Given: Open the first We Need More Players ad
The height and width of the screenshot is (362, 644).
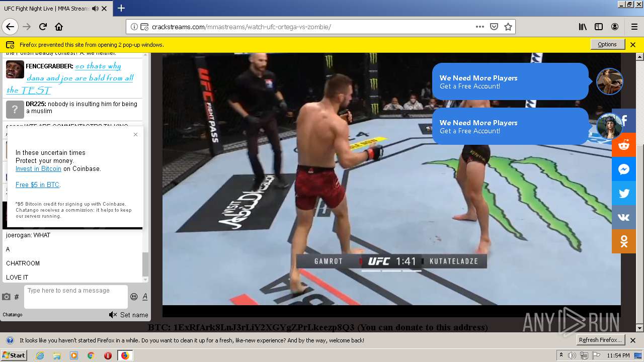Looking at the screenshot, I should (510, 81).
